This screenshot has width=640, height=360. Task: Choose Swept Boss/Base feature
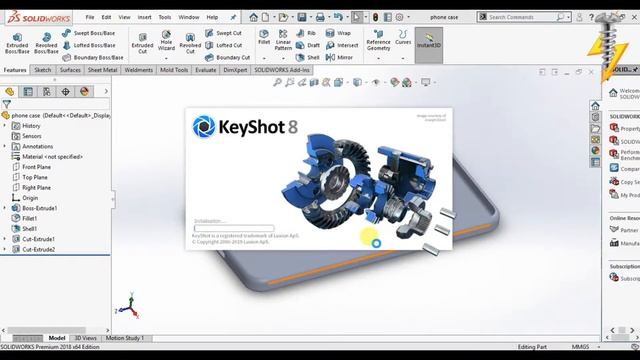(x=89, y=33)
